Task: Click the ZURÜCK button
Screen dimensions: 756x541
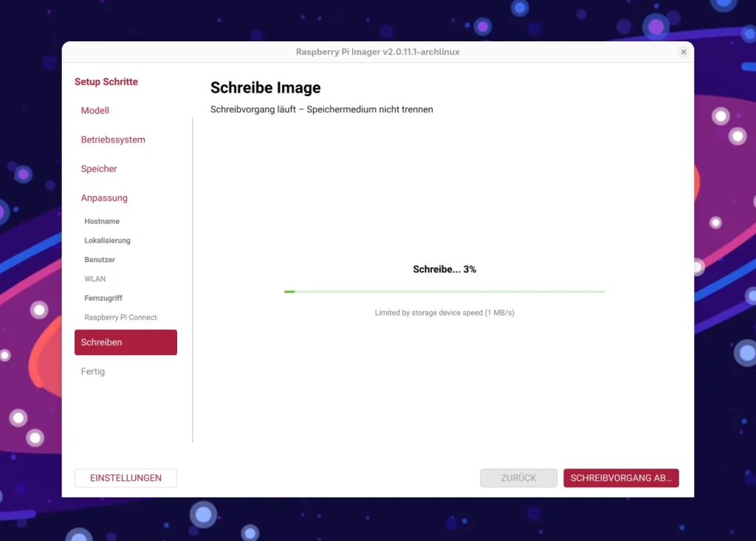Action: (x=518, y=478)
